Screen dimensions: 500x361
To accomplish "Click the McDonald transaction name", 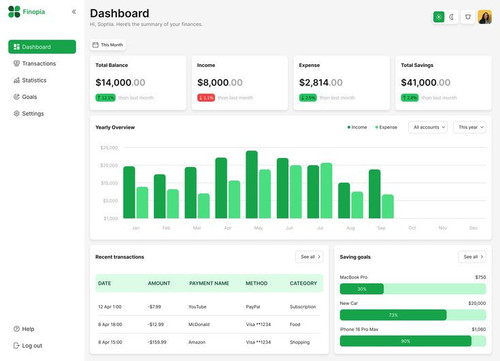I will [x=199, y=324].
